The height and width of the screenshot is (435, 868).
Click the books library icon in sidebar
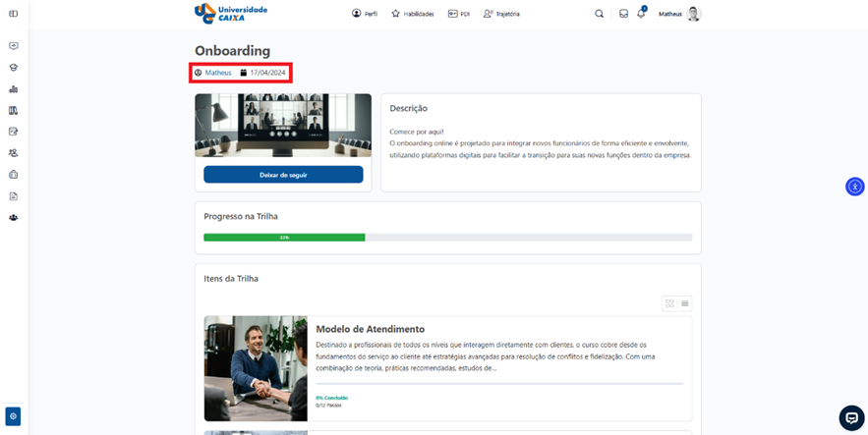[13, 111]
